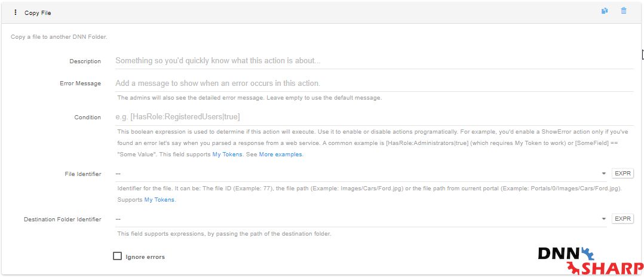Delete the Copy File action with trash icon
This screenshot has height=278, width=644.
click(x=624, y=11)
